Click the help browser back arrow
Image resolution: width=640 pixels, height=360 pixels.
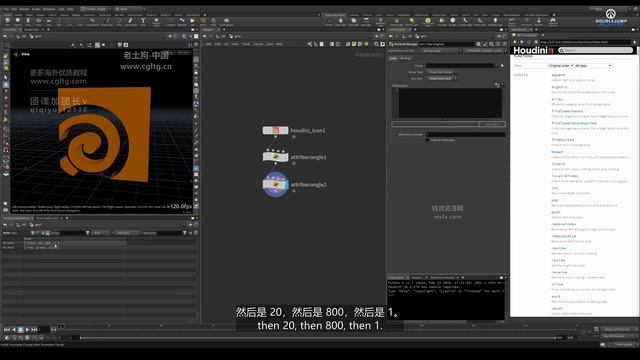(515, 42)
